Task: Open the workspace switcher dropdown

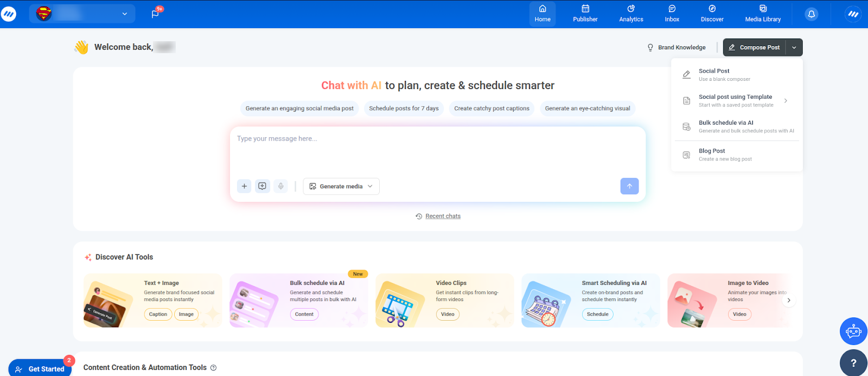Action: point(82,14)
